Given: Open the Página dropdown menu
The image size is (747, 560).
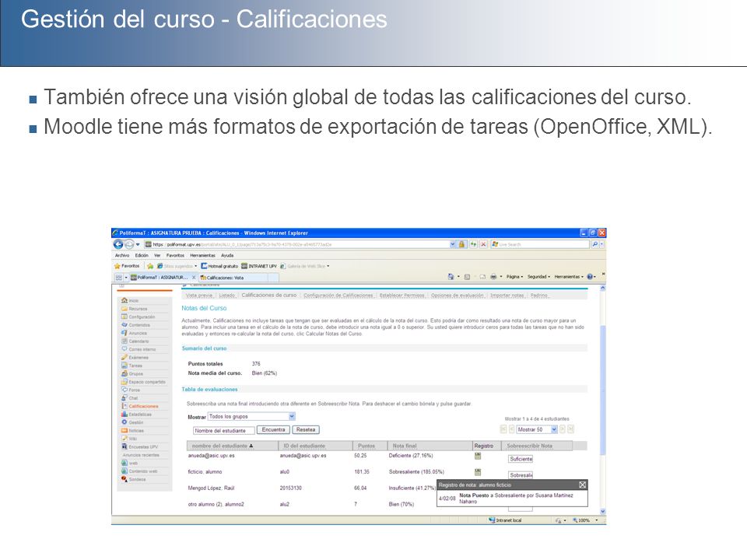Looking at the screenshot, I should coord(514,277).
